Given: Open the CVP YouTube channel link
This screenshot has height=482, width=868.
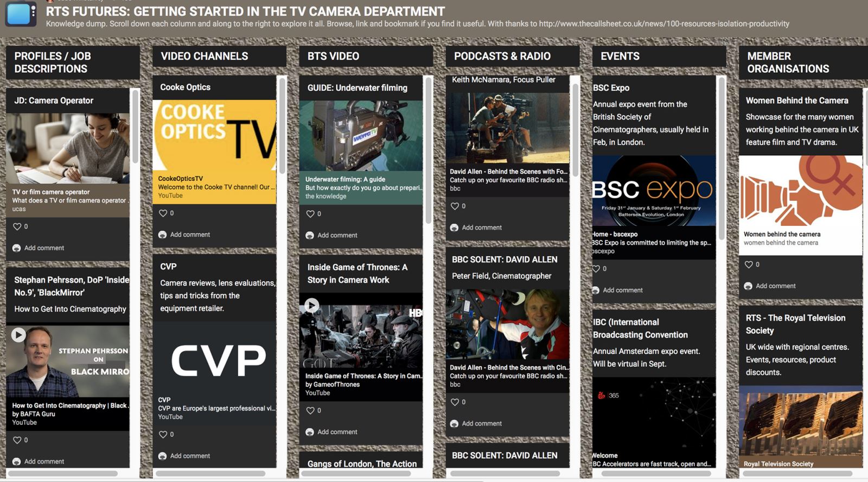Looking at the screenshot, I should click(x=214, y=408).
